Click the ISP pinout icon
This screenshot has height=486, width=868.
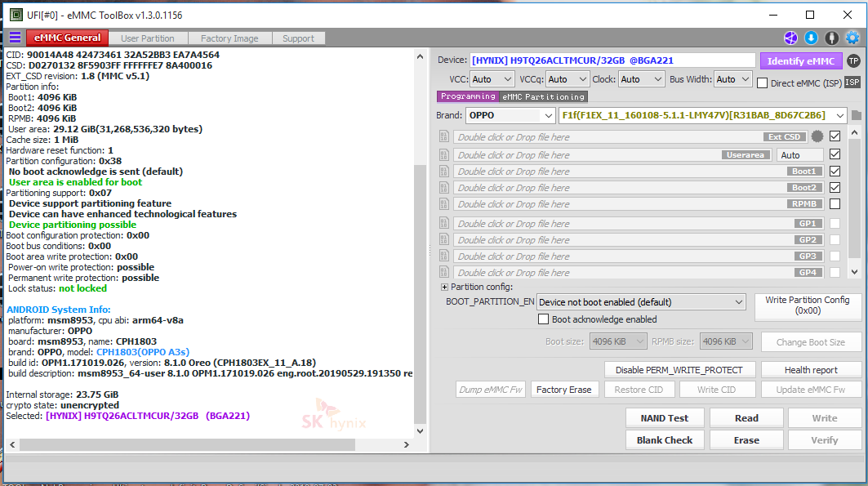[x=852, y=82]
